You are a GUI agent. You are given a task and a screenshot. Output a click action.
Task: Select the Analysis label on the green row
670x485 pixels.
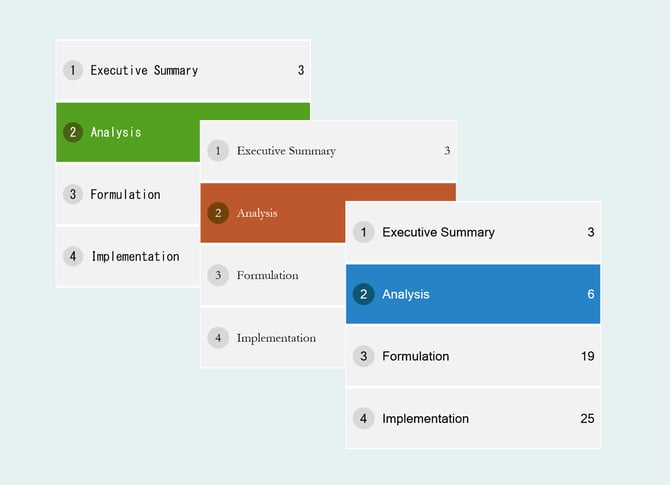(x=116, y=132)
